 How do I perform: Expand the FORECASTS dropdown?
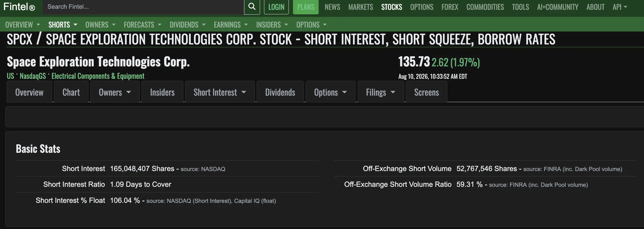(143, 25)
